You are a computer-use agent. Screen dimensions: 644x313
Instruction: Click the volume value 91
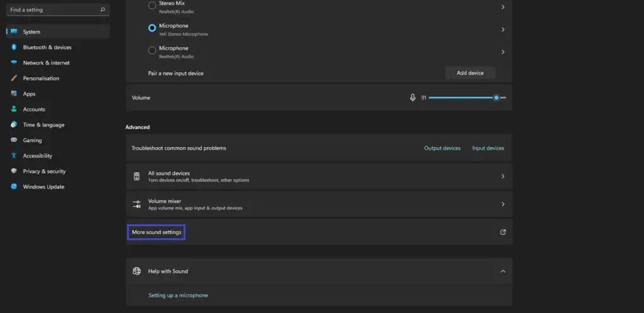[423, 97]
